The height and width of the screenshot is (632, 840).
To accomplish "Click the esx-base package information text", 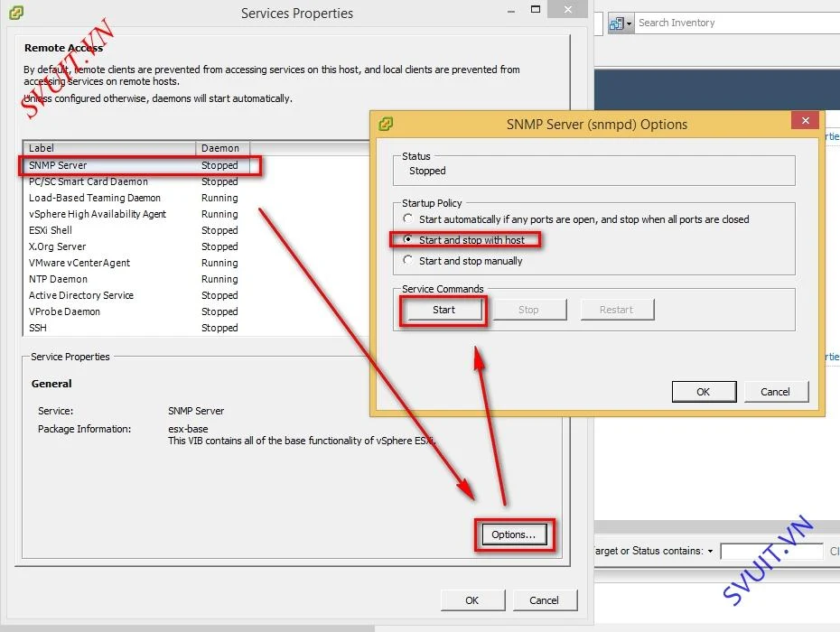I will (x=188, y=429).
